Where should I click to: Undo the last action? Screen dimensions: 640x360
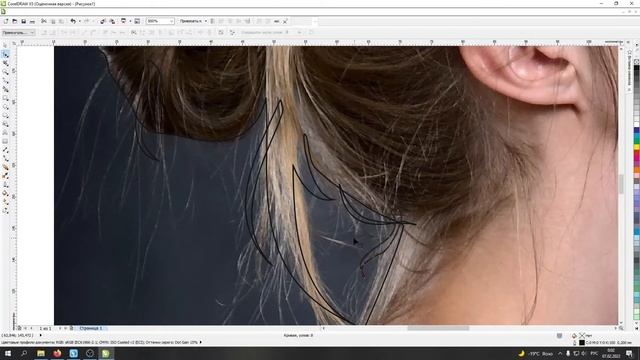(73, 21)
